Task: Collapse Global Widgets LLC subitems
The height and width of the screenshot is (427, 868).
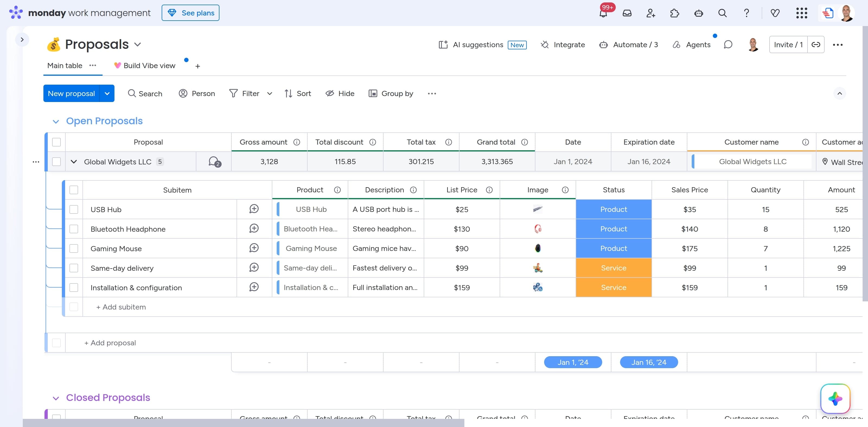Action: point(74,162)
